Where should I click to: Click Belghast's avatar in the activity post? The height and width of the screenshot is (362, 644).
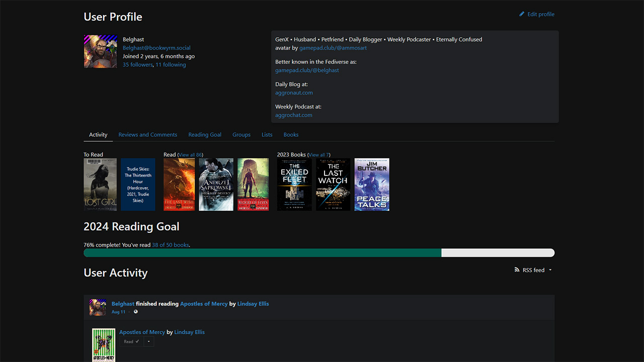pos(98,307)
